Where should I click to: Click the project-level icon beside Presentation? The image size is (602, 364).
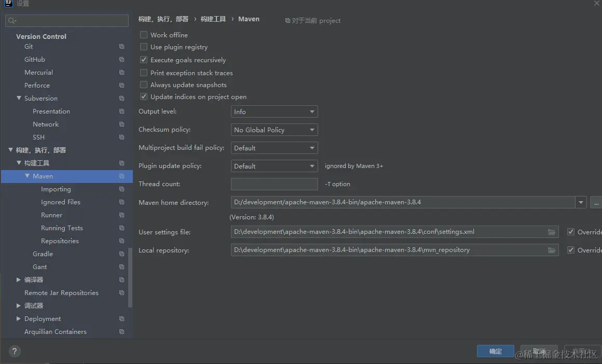click(122, 111)
